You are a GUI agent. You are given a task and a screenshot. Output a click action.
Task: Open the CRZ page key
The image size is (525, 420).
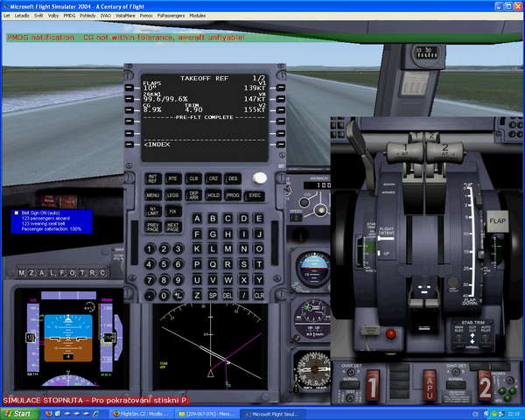coord(213,178)
